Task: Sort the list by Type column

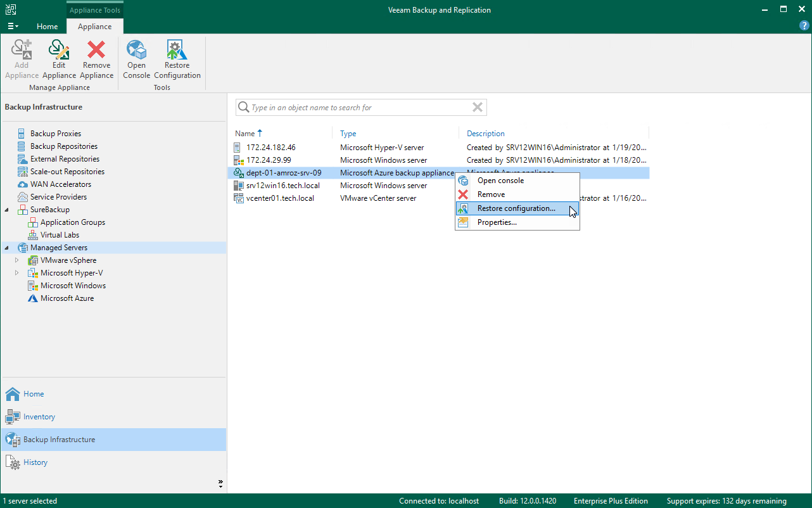Action: [348, 134]
